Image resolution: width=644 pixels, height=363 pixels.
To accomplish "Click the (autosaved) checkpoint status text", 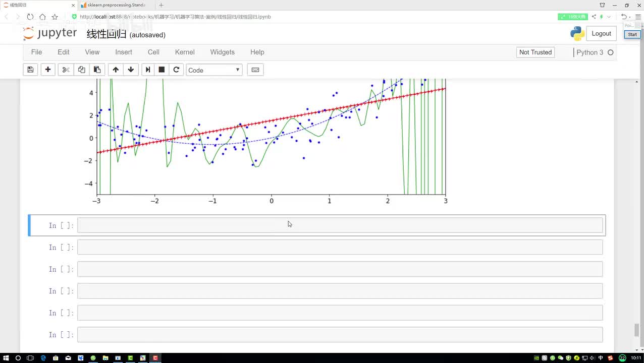I will [x=147, y=35].
